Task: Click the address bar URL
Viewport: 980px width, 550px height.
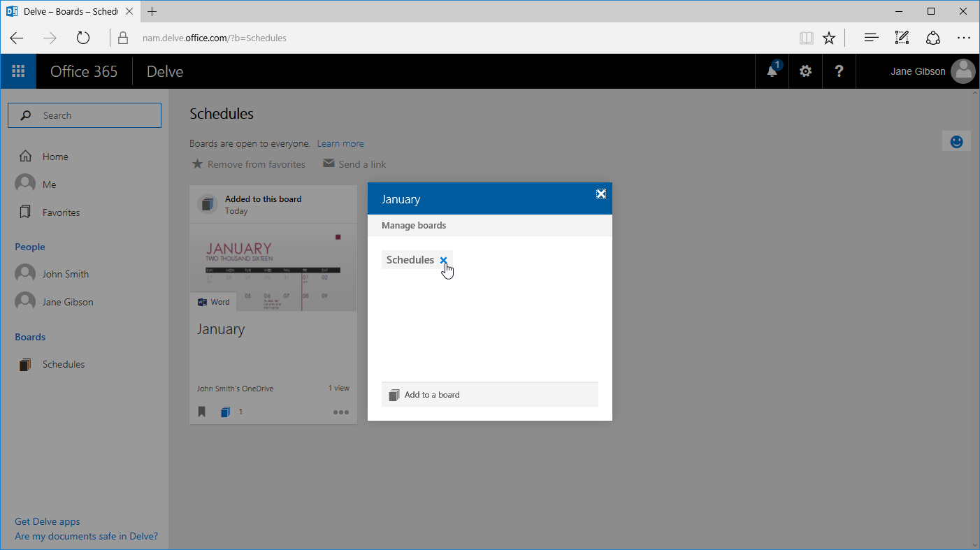Action: tap(215, 38)
